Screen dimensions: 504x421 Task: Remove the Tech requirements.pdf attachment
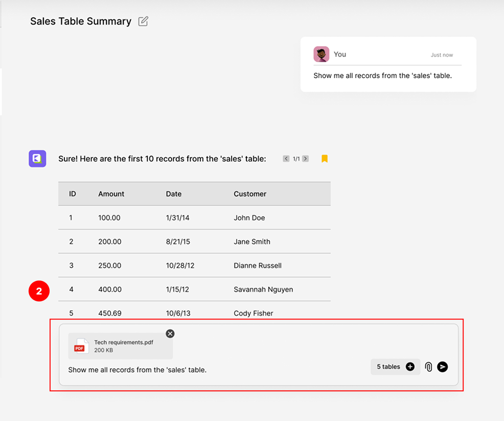[x=170, y=334]
